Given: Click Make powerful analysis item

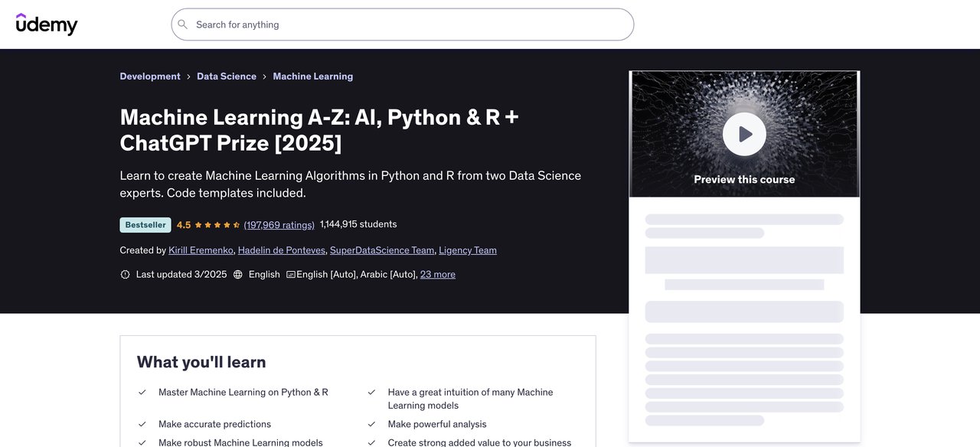Looking at the screenshot, I should click(x=437, y=424).
